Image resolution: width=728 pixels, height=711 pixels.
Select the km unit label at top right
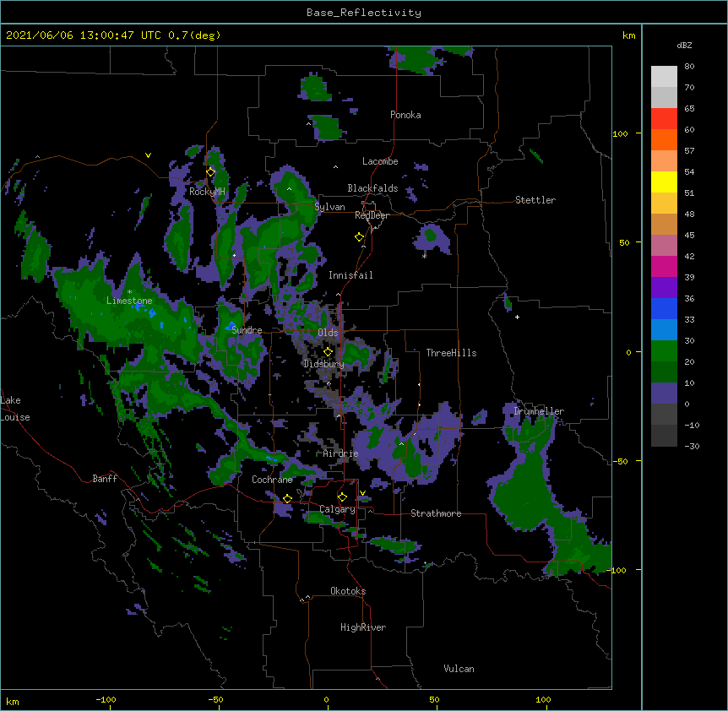(x=628, y=35)
